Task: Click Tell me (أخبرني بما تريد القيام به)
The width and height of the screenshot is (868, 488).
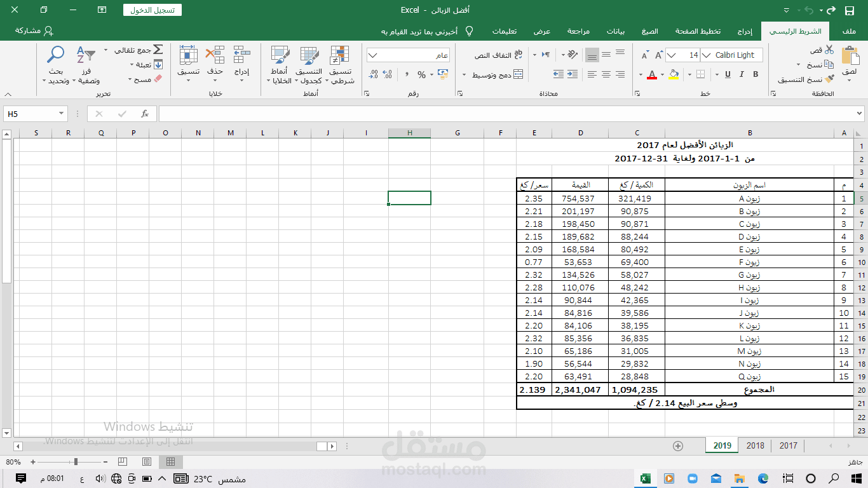Action: [x=428, y=31]
